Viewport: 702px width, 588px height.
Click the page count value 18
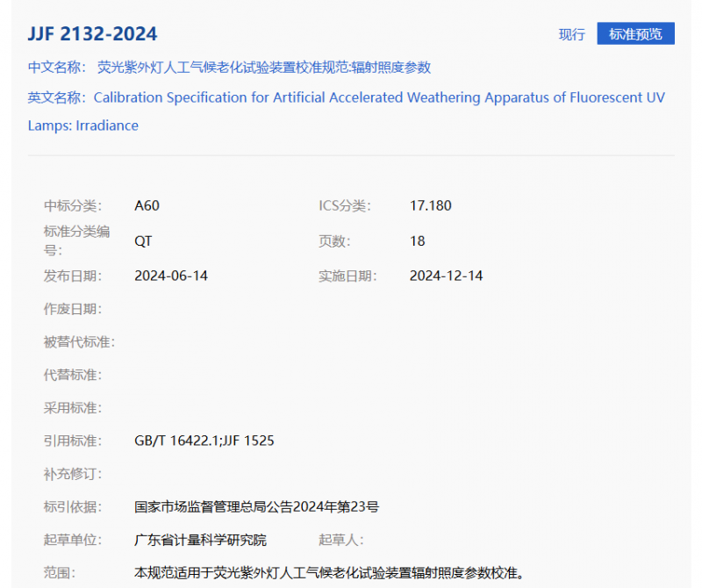417,241
